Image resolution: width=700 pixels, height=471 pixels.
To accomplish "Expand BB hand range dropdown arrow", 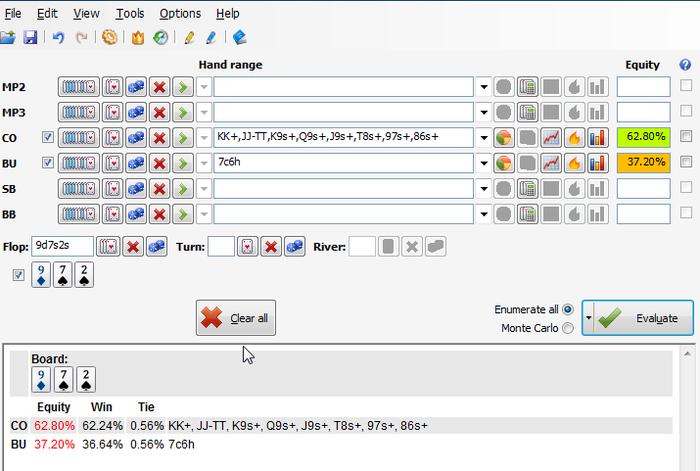I will [483, 214].
